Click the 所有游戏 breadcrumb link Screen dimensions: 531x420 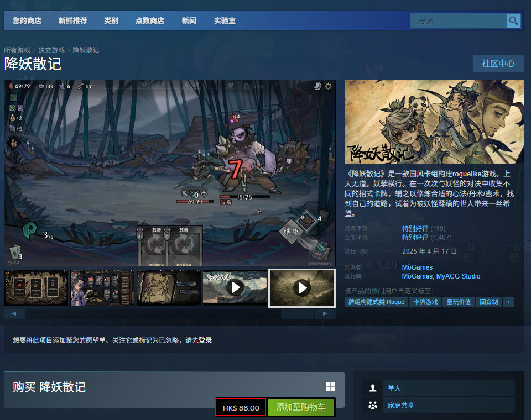(x=17, y=50)
